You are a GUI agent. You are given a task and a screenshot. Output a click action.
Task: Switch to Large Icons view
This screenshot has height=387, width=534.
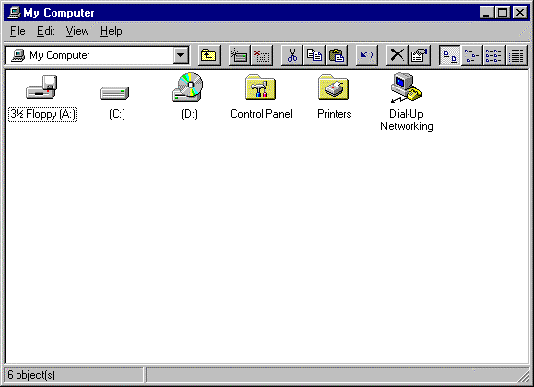pyautogui.click(x=450, y=55)
